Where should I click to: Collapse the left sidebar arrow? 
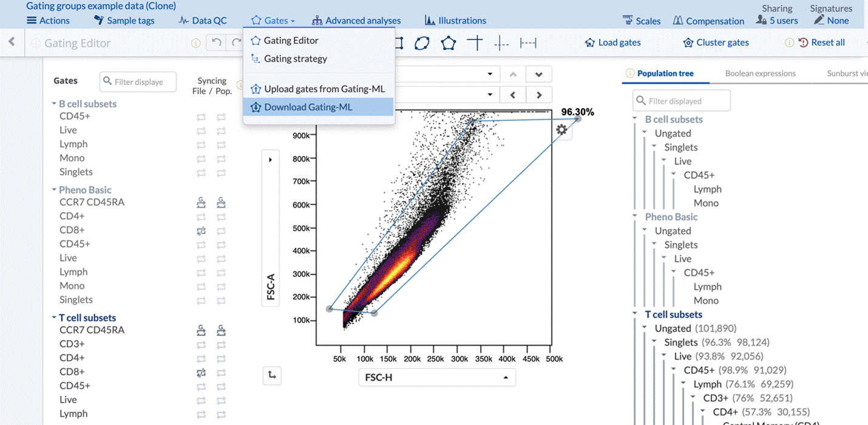point(12,42)
